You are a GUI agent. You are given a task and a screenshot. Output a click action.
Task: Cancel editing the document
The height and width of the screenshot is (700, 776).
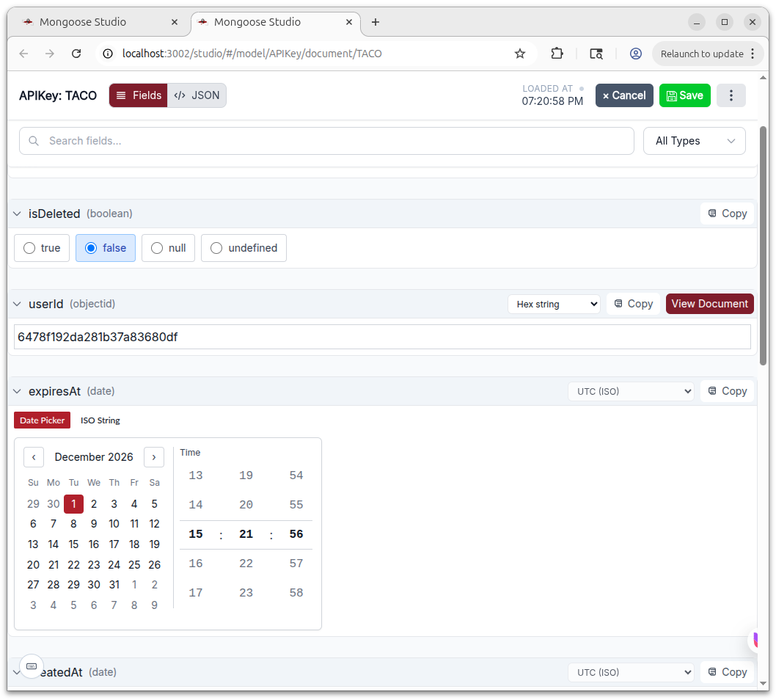(x=624, y=95)
